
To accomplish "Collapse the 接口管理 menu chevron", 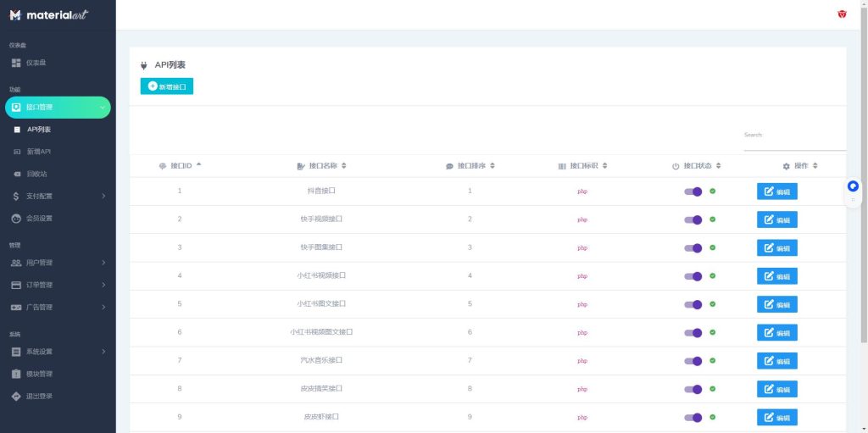I will (x=103, y=108).
